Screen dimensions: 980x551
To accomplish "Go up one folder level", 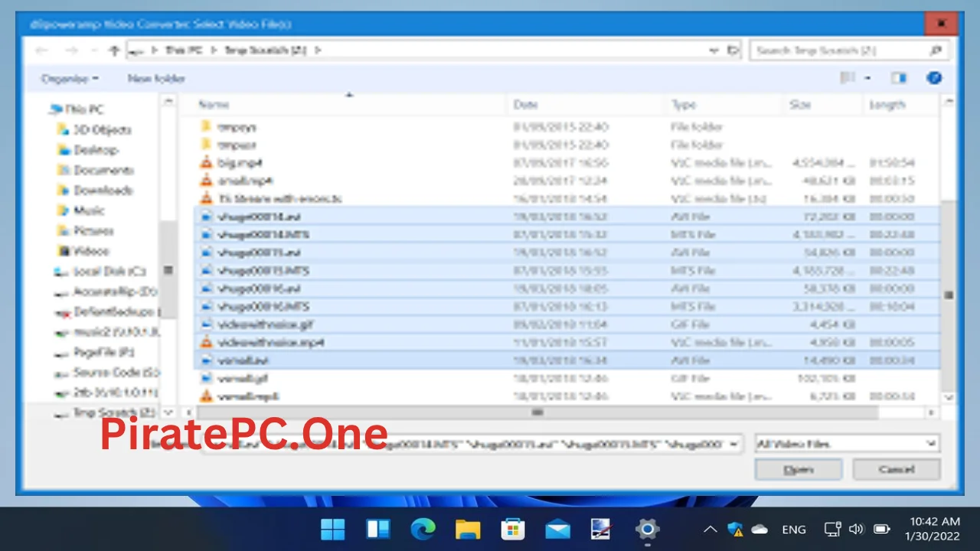I will point(114,51).
